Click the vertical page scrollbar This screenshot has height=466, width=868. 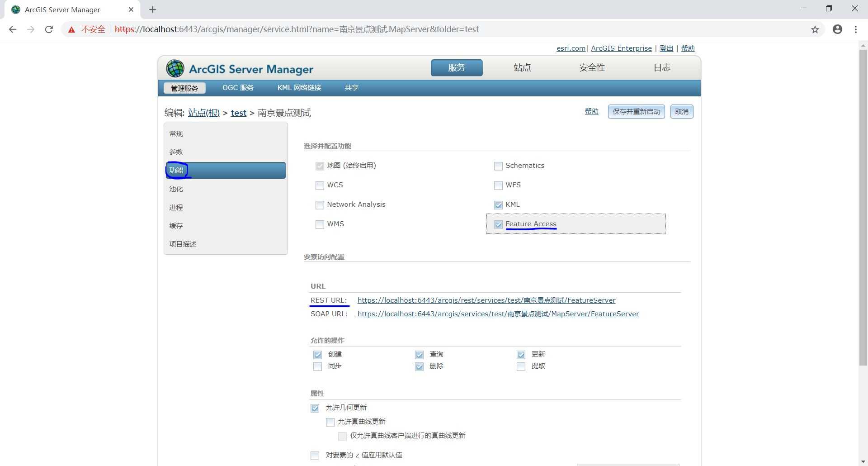coord(863,208)
